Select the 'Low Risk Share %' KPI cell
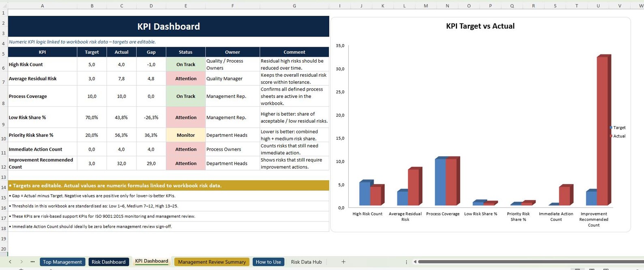Image resolution: width=644 pixels, height=270 pixels. pyautogui.click(x=43, y=117)
